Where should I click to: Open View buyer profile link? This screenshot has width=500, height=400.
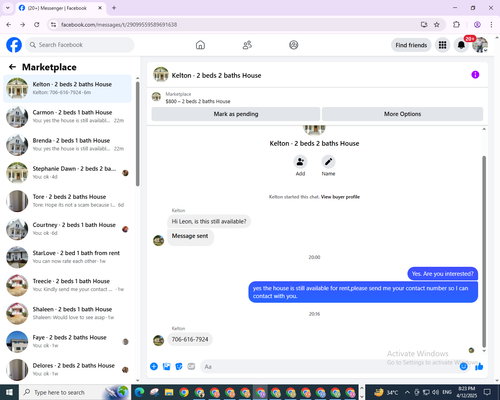(x=340, y=197)
